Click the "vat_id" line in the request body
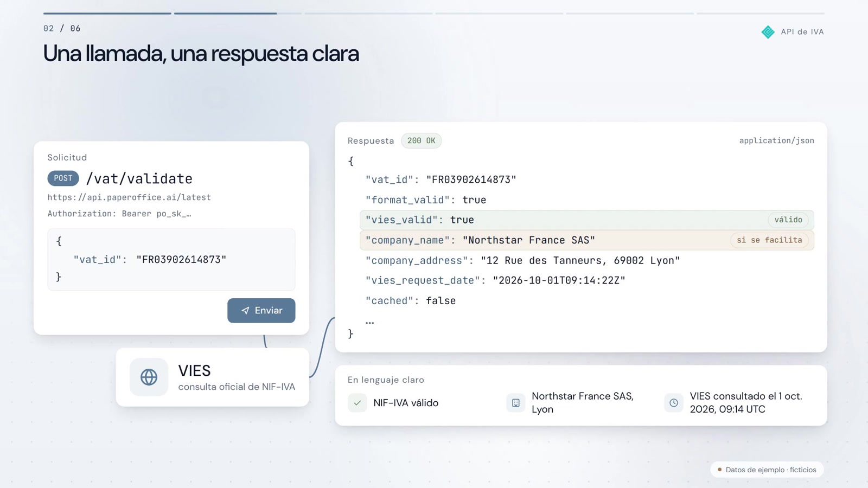868x488 pixels. (x=150, y=260)
